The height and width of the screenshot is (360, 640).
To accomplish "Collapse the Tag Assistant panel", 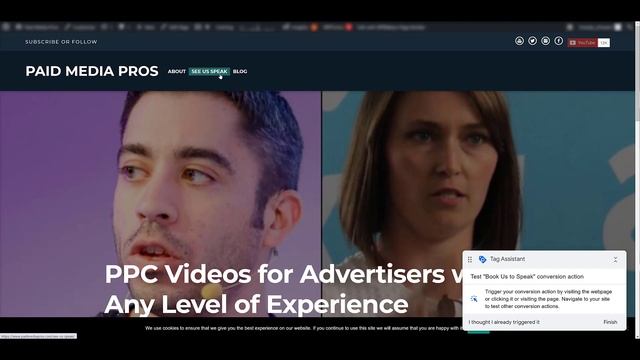I will (x=615, y=260).
